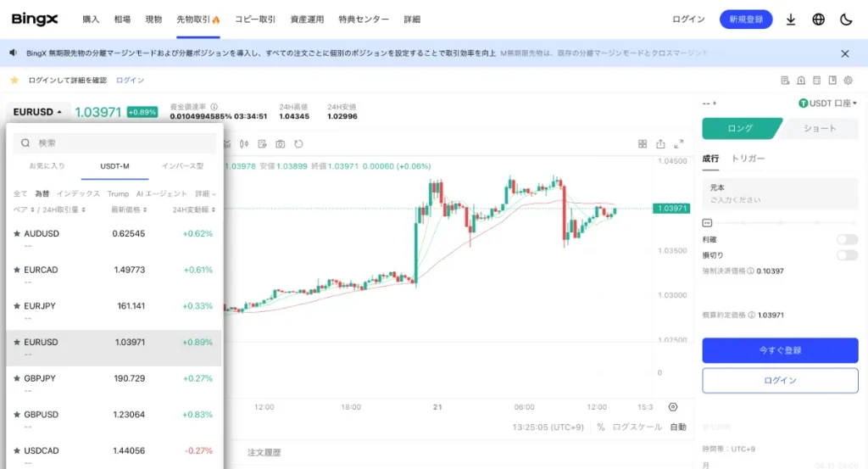Toggle the ログスケール chart option
Viewport: 868px width, 469px height.
tap(637, 427)
